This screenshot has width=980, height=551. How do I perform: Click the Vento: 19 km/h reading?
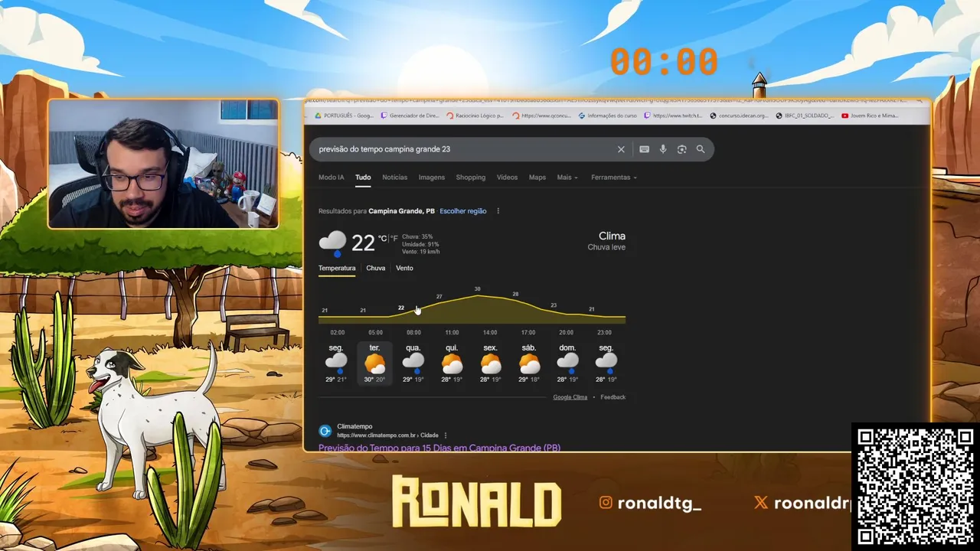[x=420, y=252]
